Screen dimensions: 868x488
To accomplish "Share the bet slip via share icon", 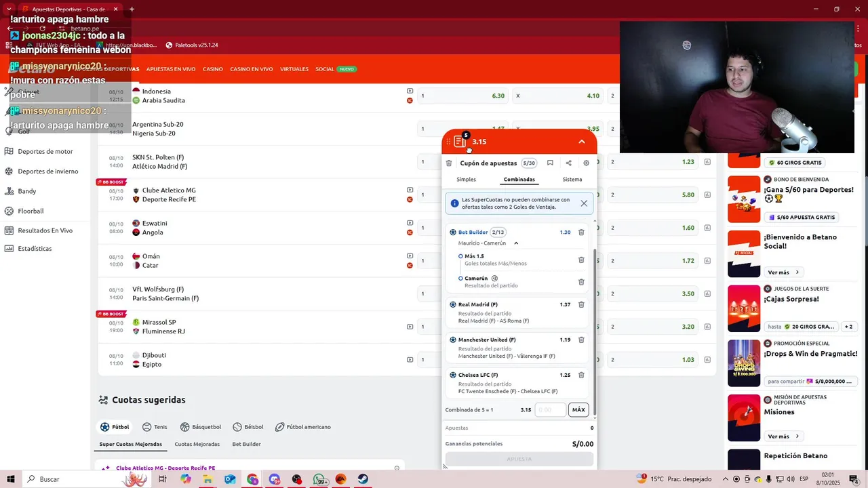I will point(568,163).
